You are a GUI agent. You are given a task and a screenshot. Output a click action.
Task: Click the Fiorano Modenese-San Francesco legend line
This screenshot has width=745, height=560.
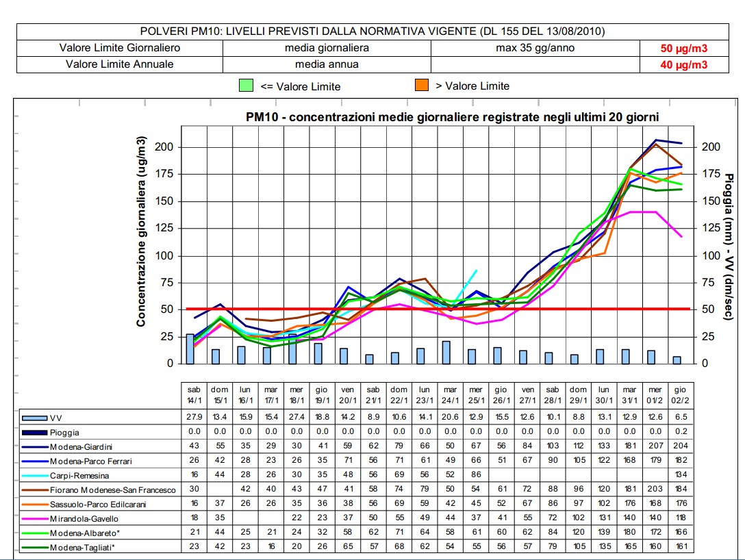pyautogui.click(x=35, y=489)
